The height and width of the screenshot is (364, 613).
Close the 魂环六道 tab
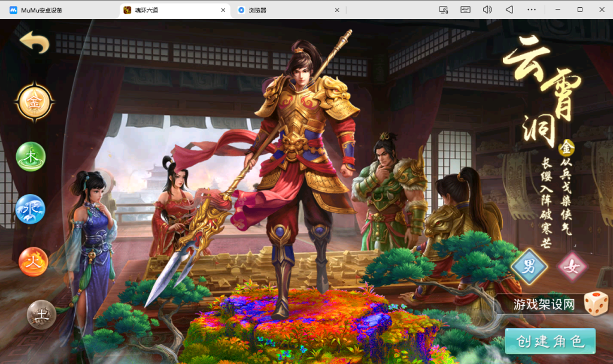(x=223, y=10)
